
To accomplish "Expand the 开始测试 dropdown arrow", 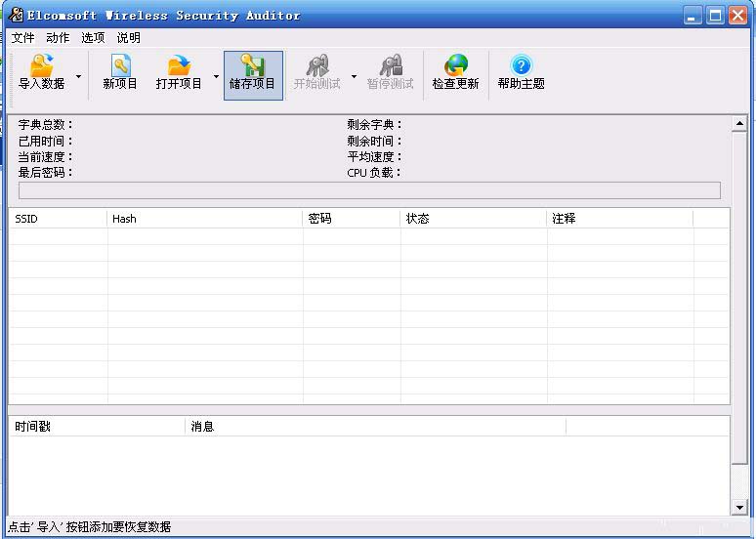I will pos(354,75).
